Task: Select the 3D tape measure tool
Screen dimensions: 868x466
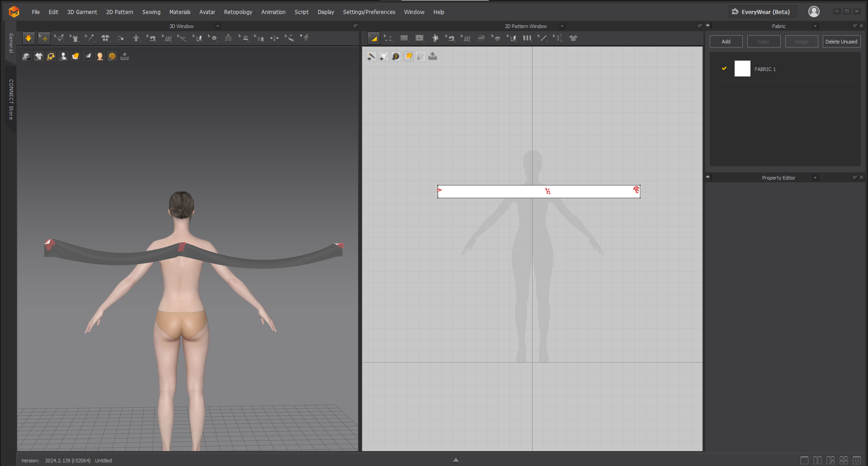Action: click(x=290, y=38)
